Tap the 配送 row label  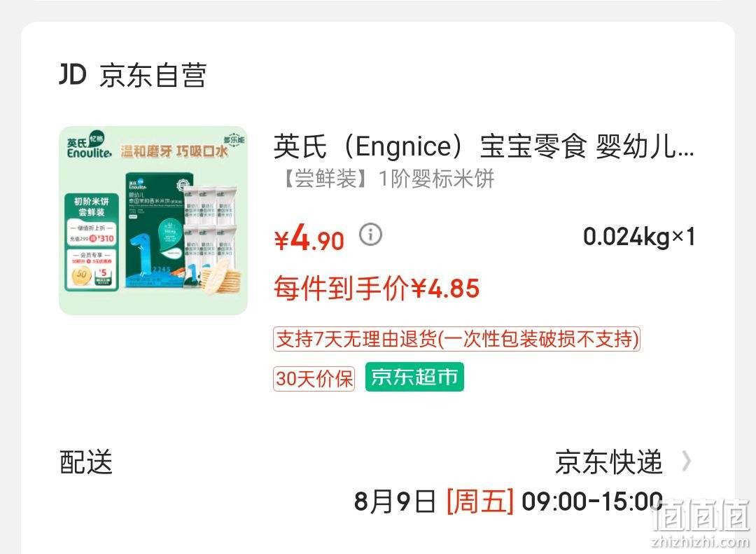click(x=86, y=462)
